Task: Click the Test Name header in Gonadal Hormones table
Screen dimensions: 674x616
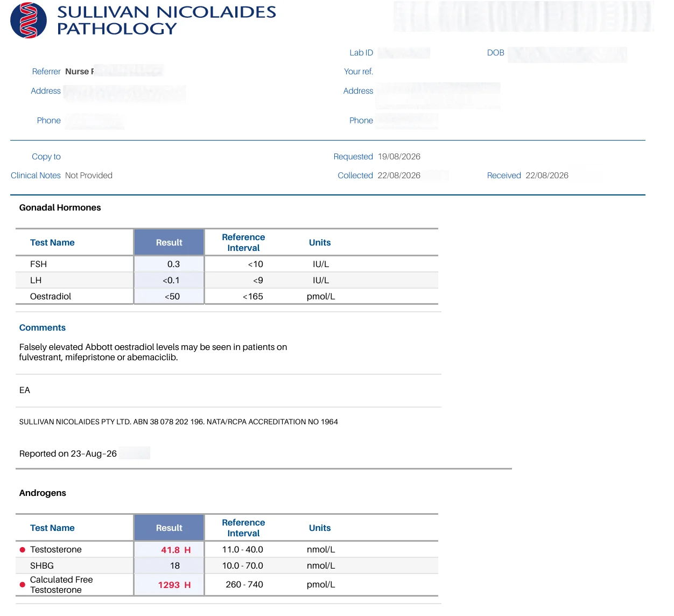Action: pos(52,243)
